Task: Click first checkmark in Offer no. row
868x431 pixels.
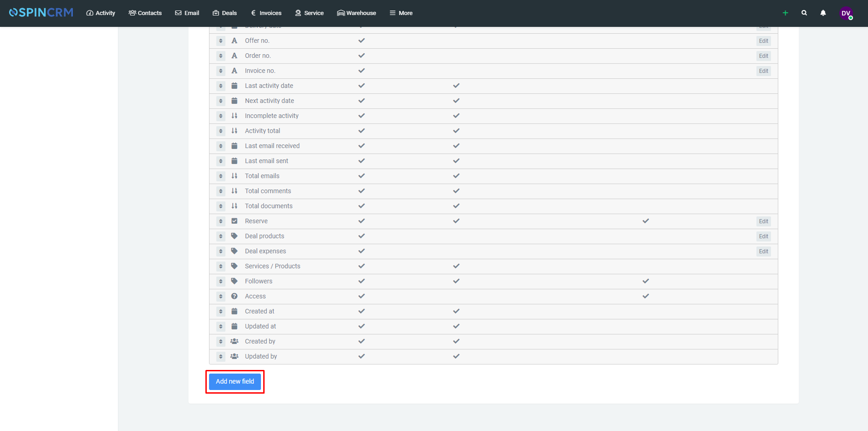Action: 362,41
